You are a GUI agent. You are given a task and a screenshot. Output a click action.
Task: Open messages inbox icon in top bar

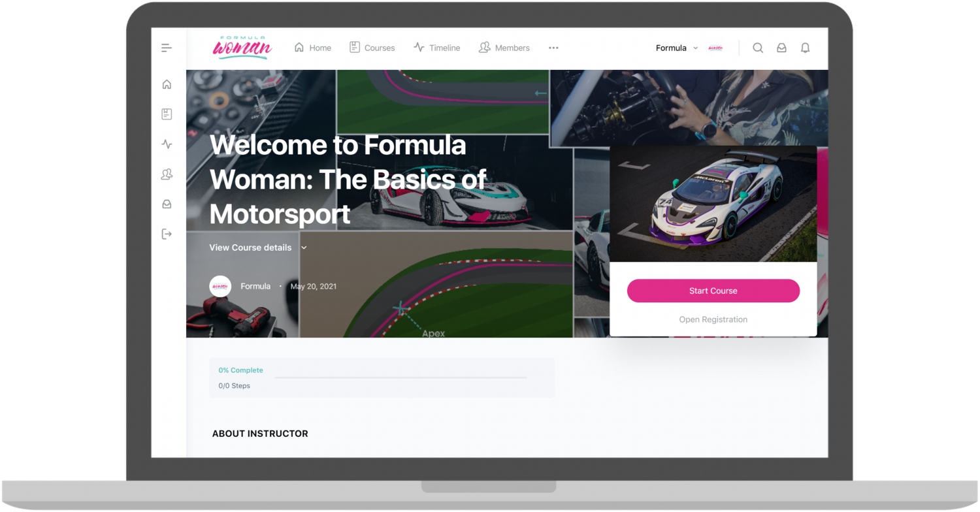[x=781, y=48]
